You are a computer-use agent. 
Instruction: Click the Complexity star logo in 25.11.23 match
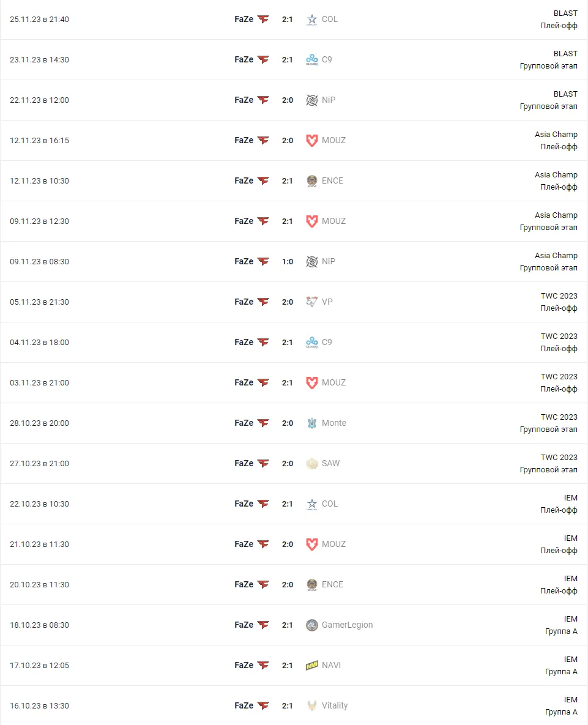[312, 20]
